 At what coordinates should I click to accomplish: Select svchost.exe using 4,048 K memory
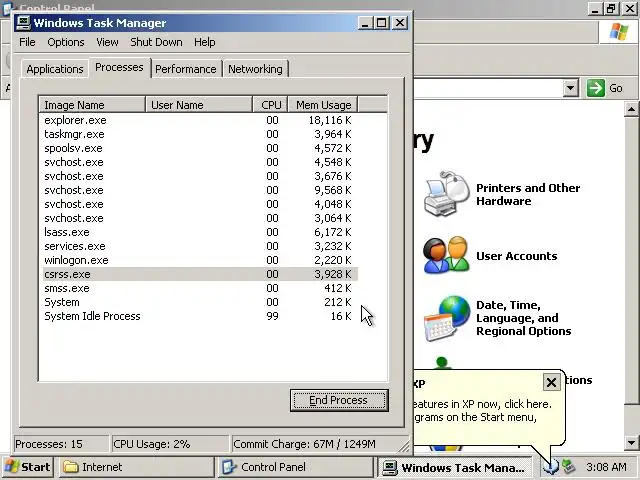(200, 204)
